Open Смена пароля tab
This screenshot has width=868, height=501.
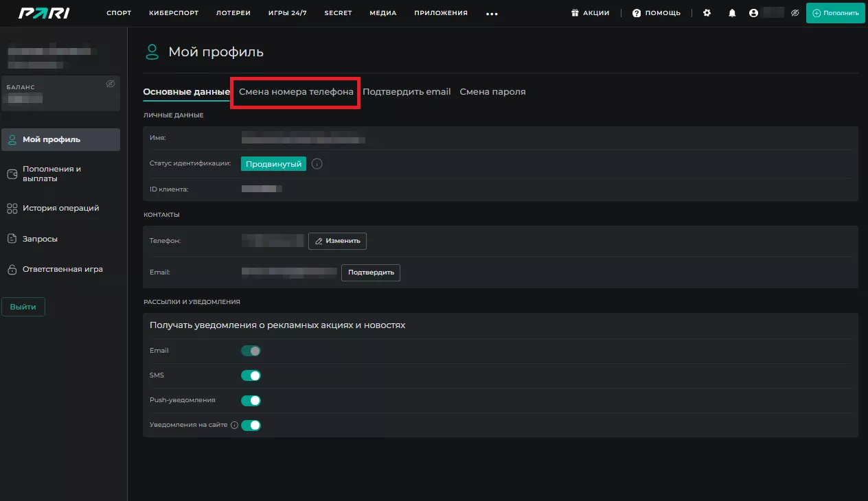point(492,92)
